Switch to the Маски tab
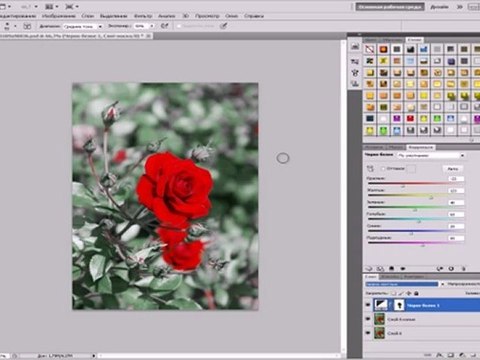 [x=396, y=147]
